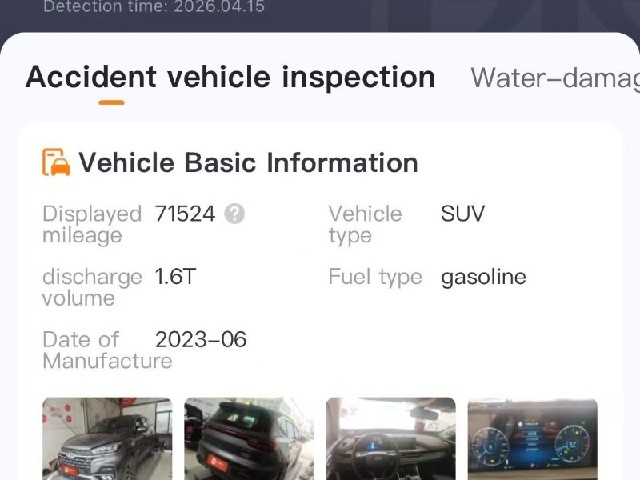Click the Fuel type label
The image size is (640, 480).
tap(375, 278)
